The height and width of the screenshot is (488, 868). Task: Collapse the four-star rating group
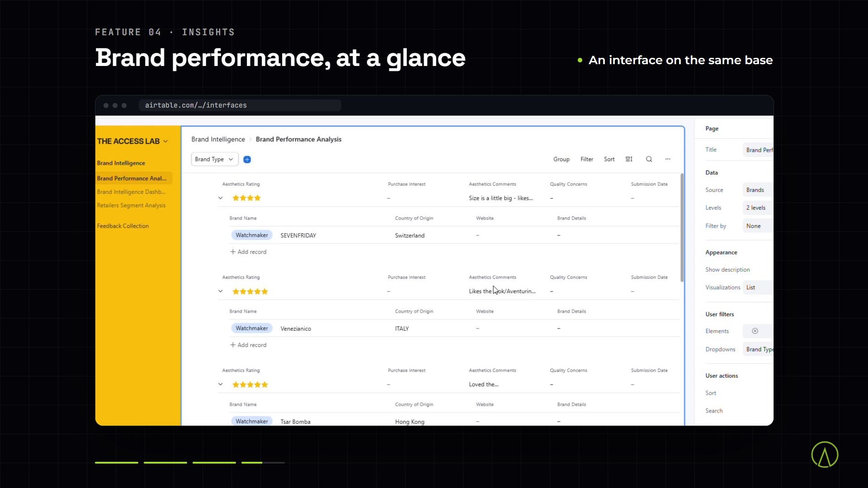221,198
